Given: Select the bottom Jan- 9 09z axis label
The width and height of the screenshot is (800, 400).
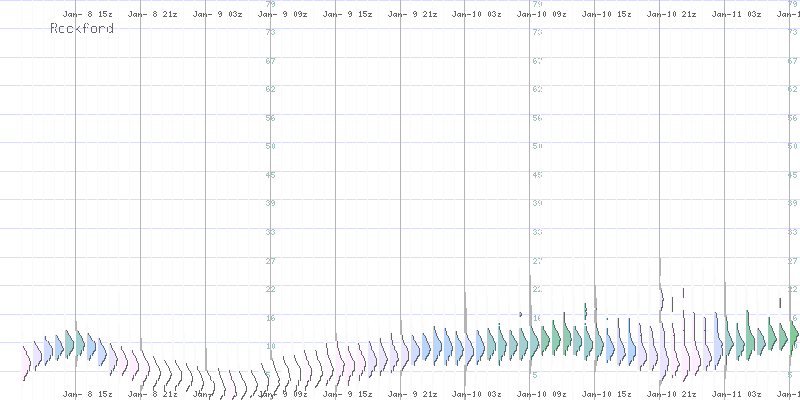Looking at the screenshot, I should pos(282,394).
